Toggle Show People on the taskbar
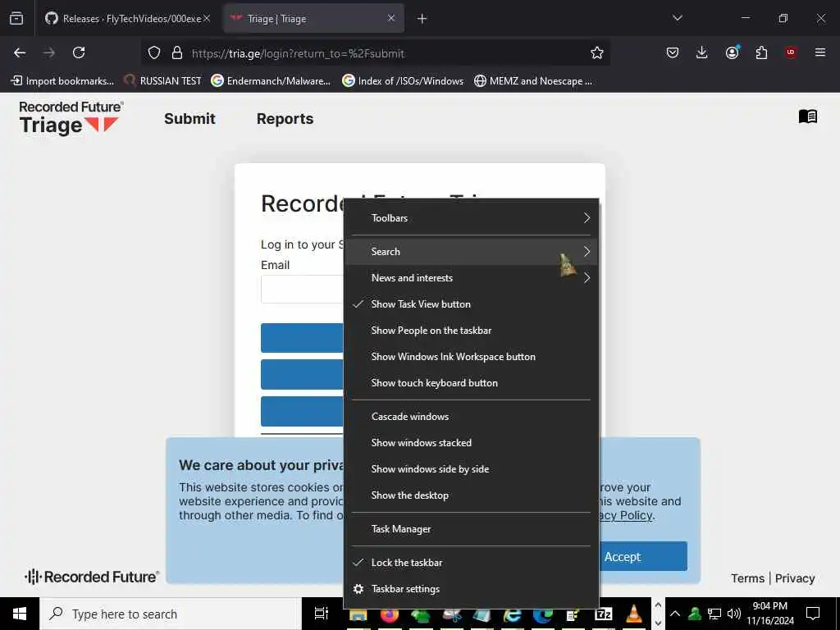The width and height of the screenshot is (840, 630). pos(471,330)
